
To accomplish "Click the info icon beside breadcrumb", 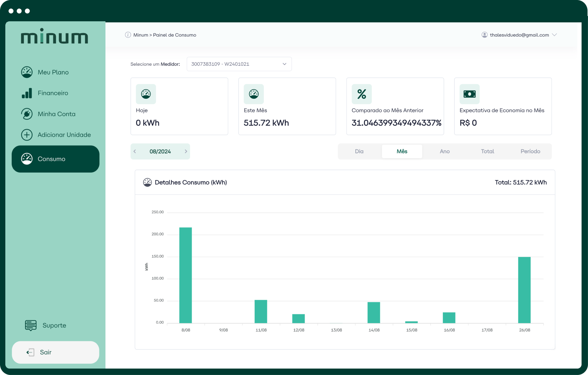I will pyautogui.click(x=128, y=35).
